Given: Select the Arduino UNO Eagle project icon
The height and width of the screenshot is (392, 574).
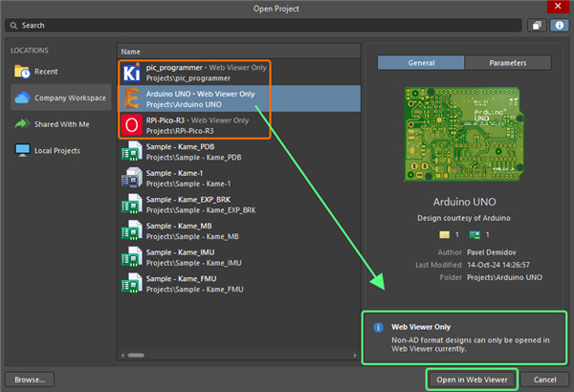Looking at the screenshot, I should (x=132, y=98).
